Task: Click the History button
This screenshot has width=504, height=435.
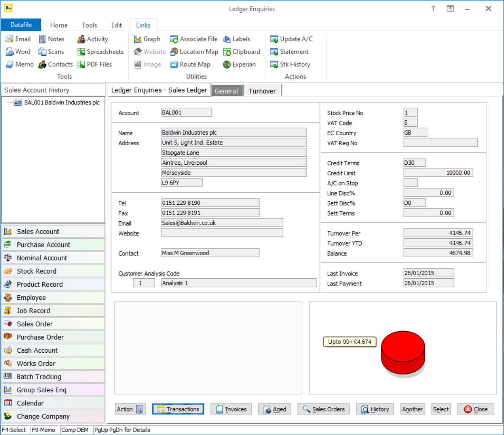Action: 375,409
